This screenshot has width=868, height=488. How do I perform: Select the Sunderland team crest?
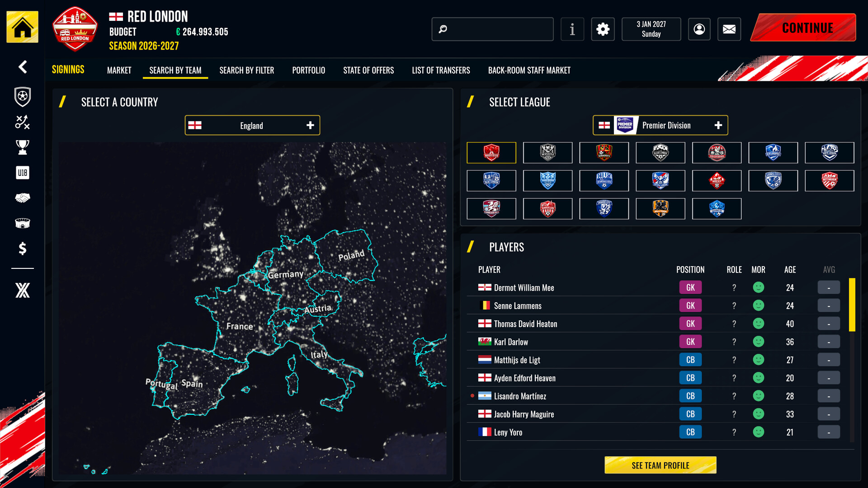(x=547, y=209)
